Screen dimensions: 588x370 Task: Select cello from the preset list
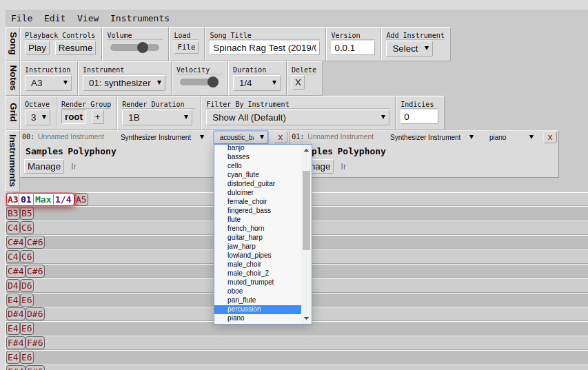[x=258, y=165]
